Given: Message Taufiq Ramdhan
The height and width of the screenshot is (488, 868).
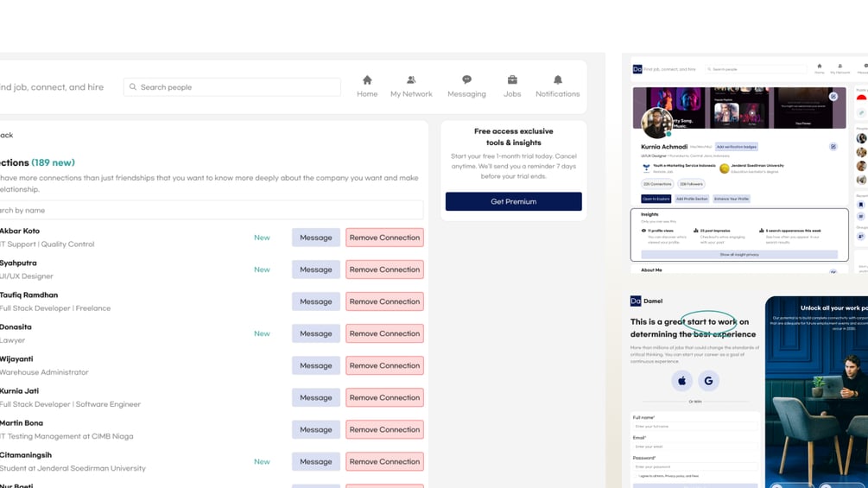Looking at the screenshot, I should pos(315,301).
